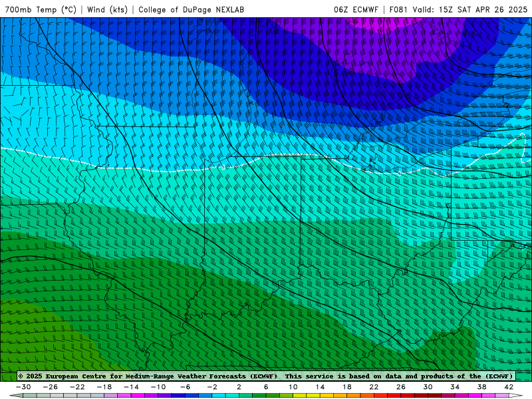Click the -22 colorbar label
The image size is (532, 399).
coord(77,387)
